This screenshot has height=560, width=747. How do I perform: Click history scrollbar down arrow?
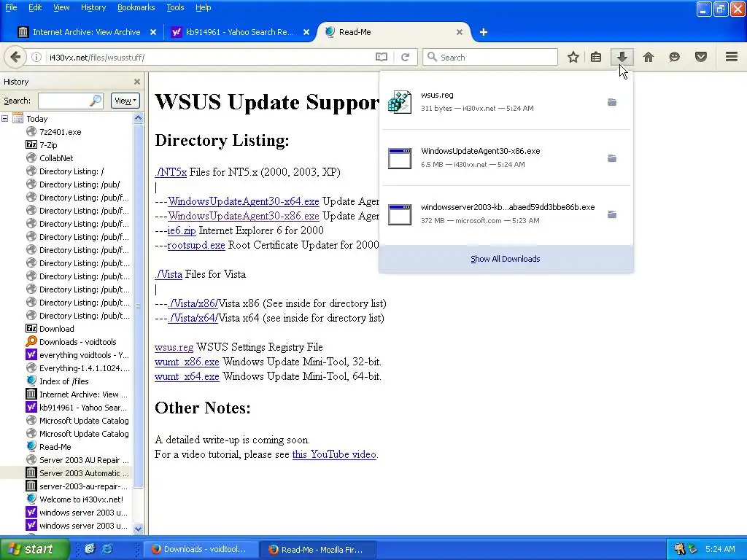(x=138, y=528)
